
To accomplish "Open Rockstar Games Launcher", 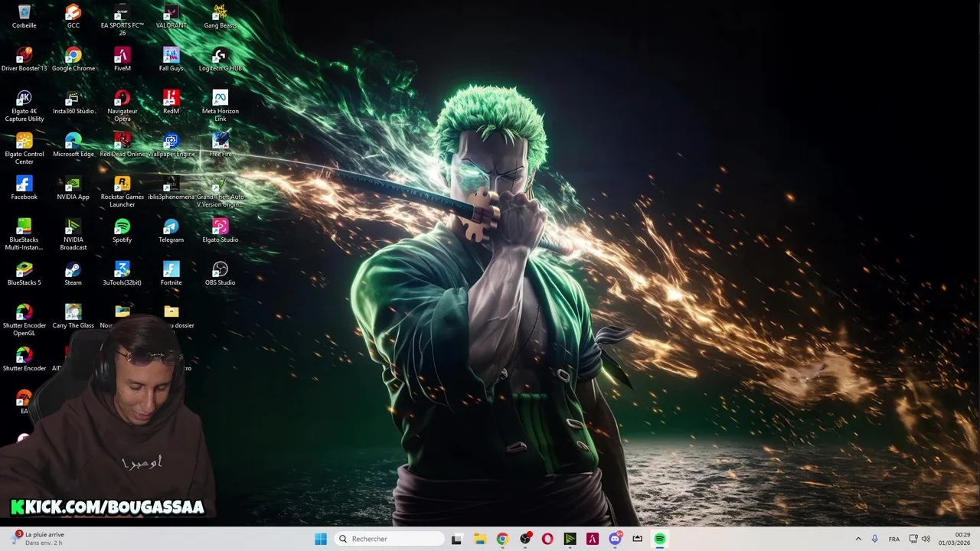I will click(x=122, y=192).
